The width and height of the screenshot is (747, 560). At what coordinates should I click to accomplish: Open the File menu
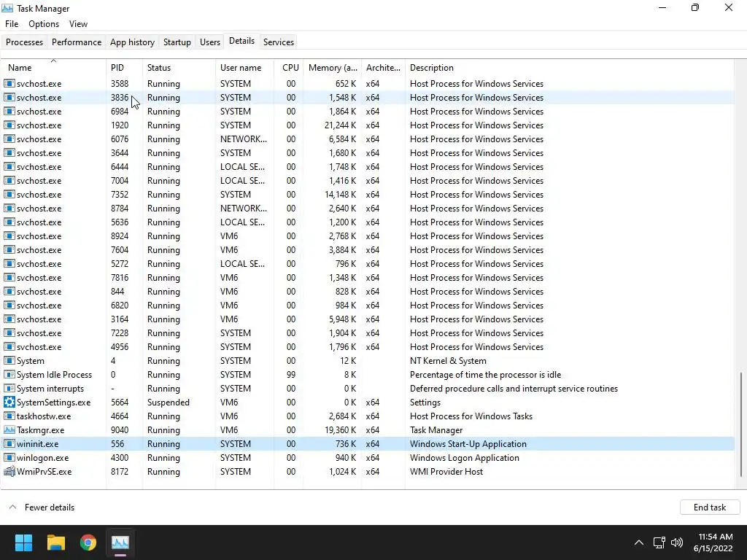(12, 24)
